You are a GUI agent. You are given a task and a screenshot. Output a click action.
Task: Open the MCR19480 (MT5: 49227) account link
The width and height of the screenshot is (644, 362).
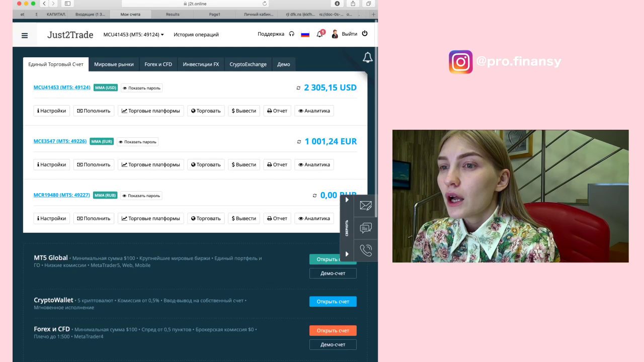click(62, 195)
